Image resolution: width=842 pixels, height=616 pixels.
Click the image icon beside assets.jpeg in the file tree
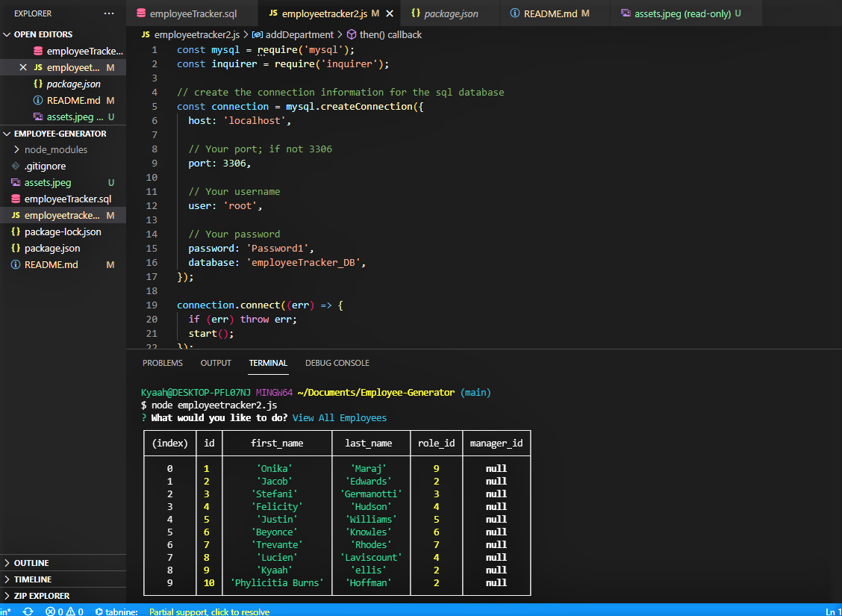16,183
